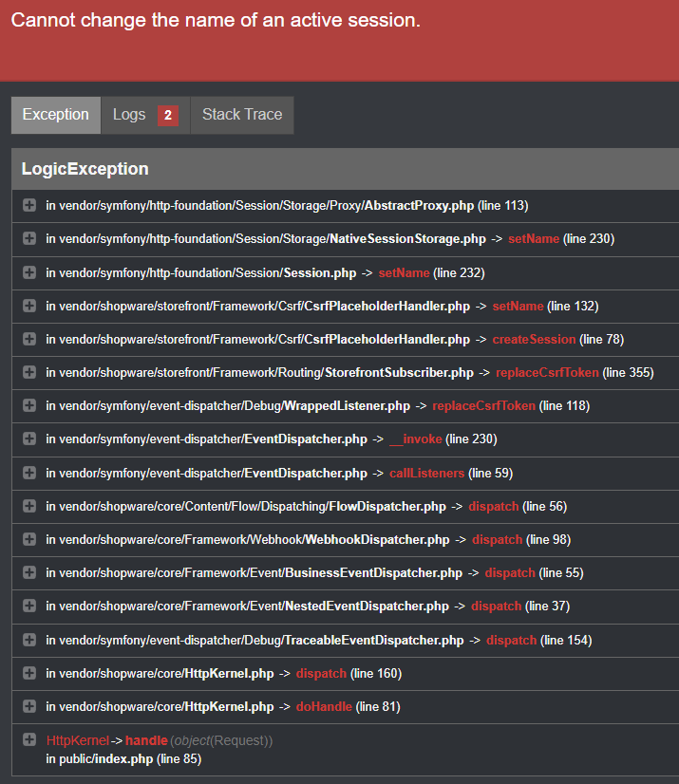Click the 'Cannot change the name' error message
This screenshot has width=679, height=784.
(216, 20)
